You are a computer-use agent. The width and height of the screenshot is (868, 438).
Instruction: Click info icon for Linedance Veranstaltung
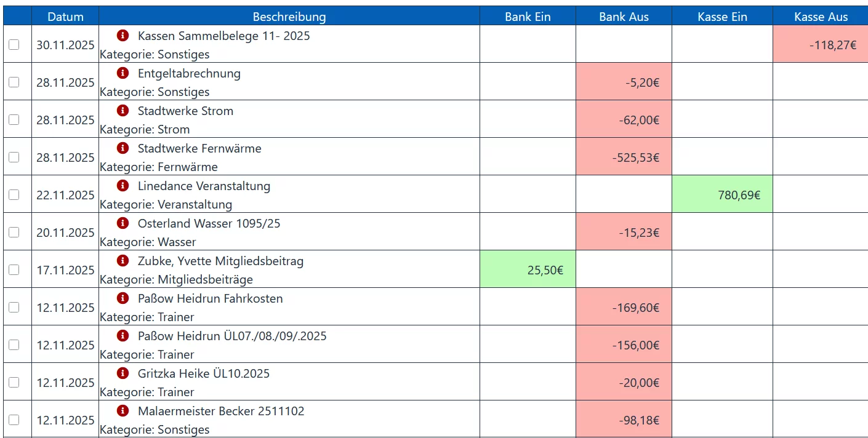[x=123, y=186]
